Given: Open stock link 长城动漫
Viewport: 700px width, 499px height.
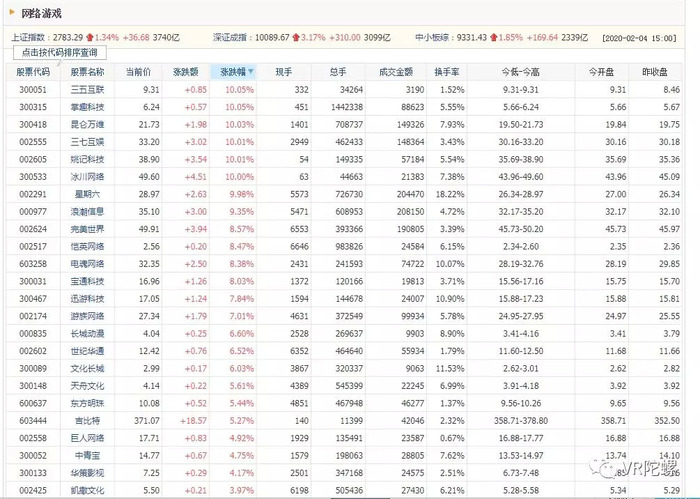Looking at the screenshot, I should click(88, 333).
